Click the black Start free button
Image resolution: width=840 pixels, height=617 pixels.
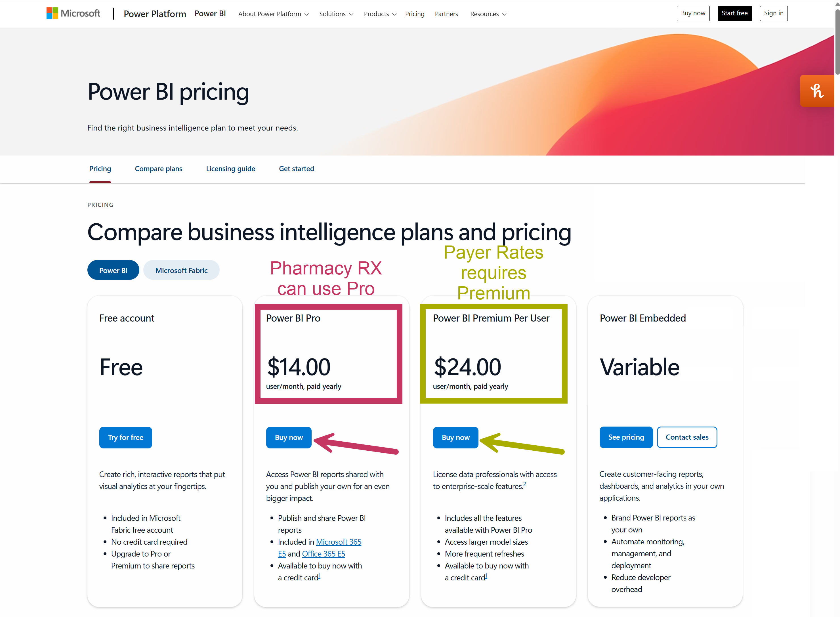(734, 13)
